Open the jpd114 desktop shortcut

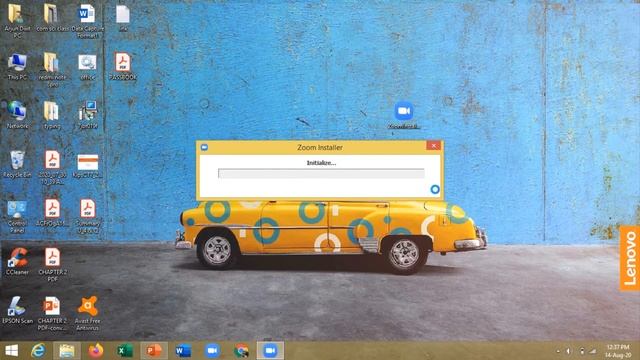[87, 114]
